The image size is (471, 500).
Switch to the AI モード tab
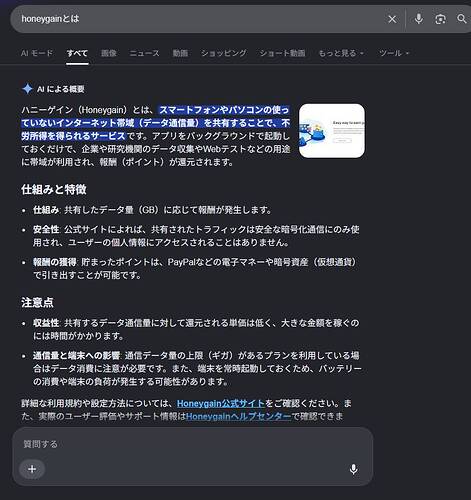click(x=37, y=53)
